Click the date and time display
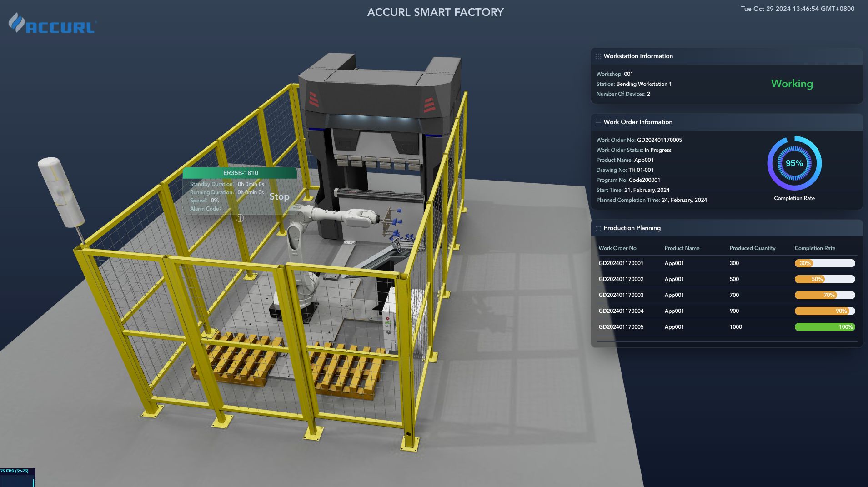 click(798, 9)
